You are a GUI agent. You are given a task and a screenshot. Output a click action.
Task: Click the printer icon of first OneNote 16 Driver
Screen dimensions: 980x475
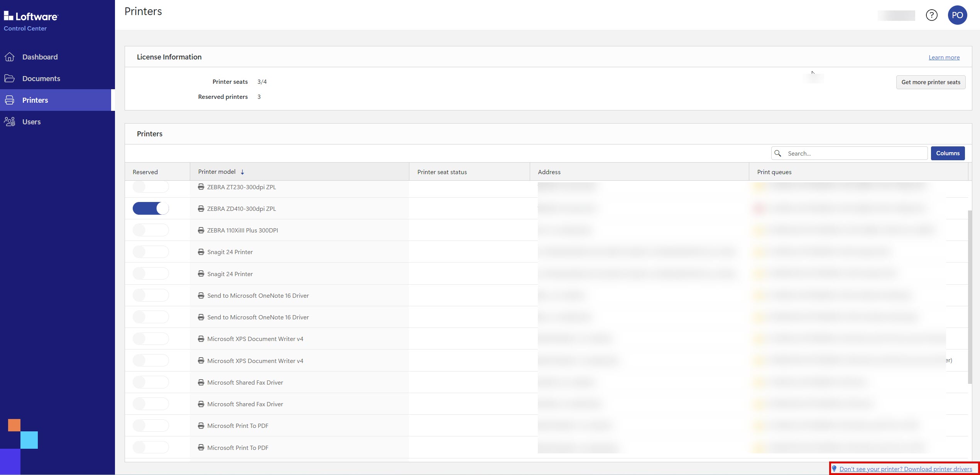[201, 295]
